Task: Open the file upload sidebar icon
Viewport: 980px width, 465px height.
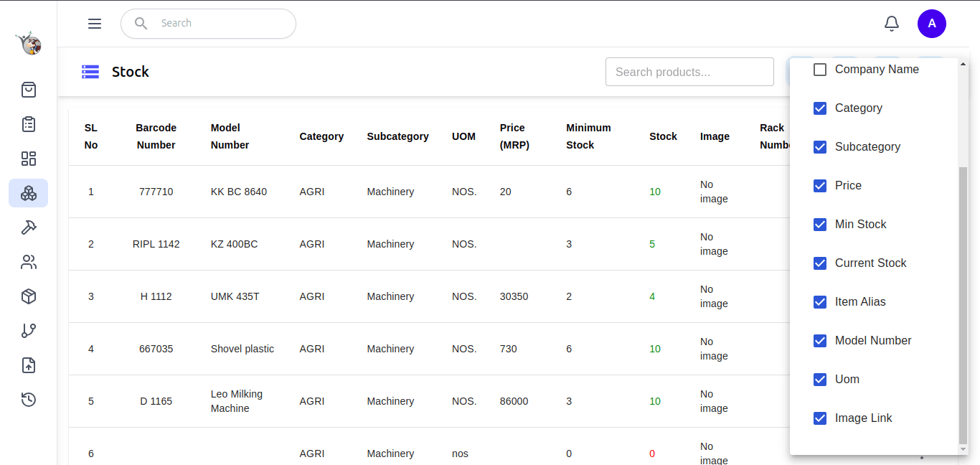Action: 29,365
